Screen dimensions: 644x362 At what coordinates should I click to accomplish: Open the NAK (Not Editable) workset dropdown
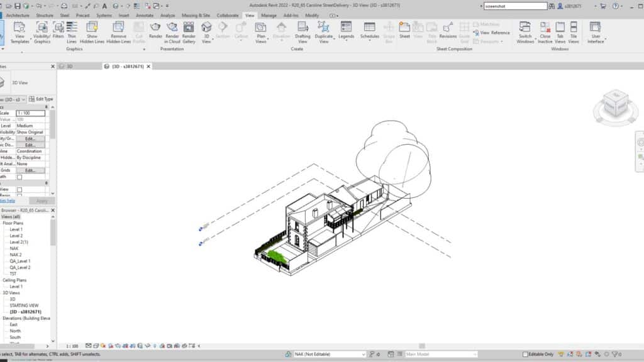(330, 354)
